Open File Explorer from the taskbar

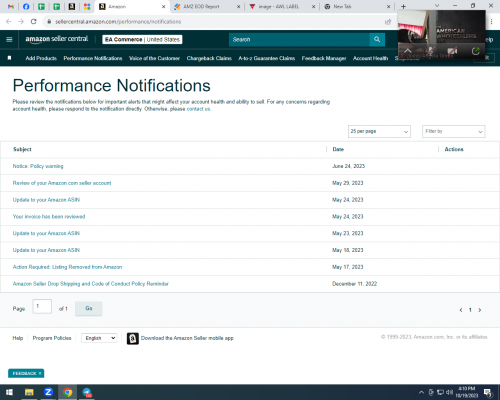click(29, 392)
